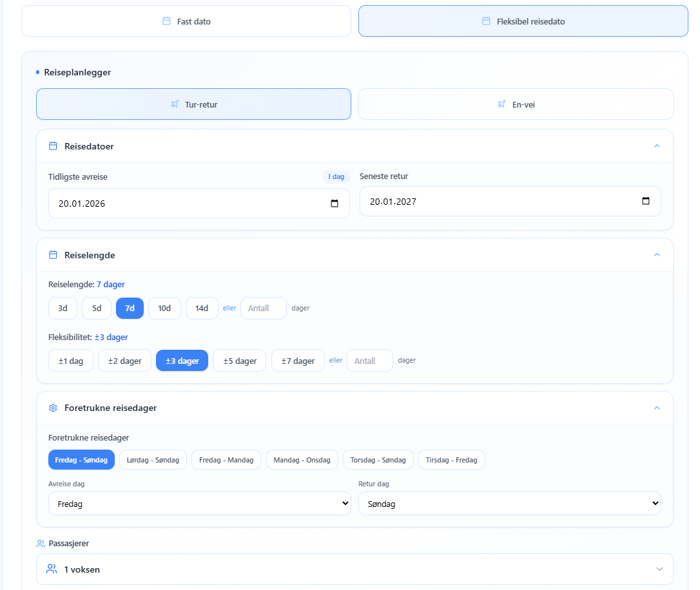
Task: Open date picker icon for Seneste retur
Action: coord(646,201)
